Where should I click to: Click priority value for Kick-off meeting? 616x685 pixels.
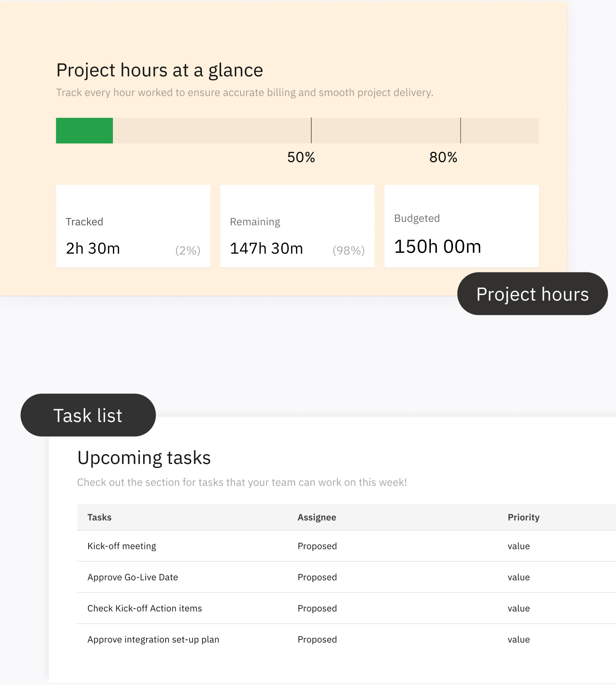tap(519, 546)
